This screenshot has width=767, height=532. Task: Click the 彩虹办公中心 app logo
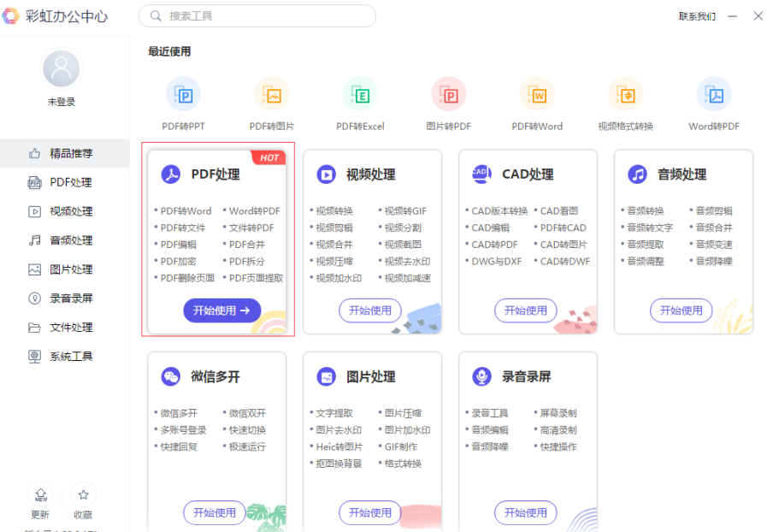[x=11, y=16]
